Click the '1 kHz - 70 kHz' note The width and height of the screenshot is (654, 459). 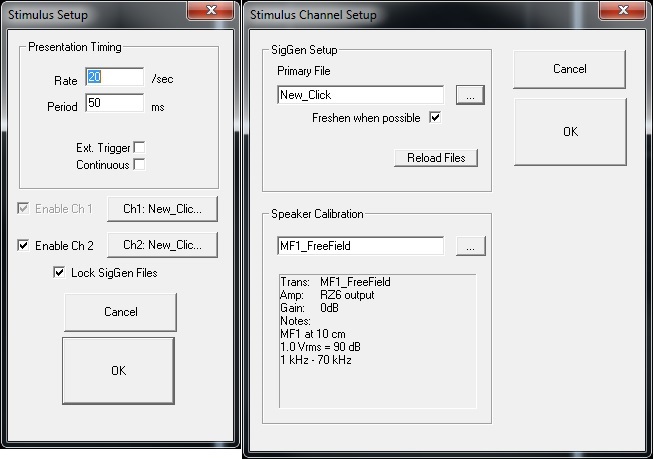pyautogui.click(x=316, y=360)
